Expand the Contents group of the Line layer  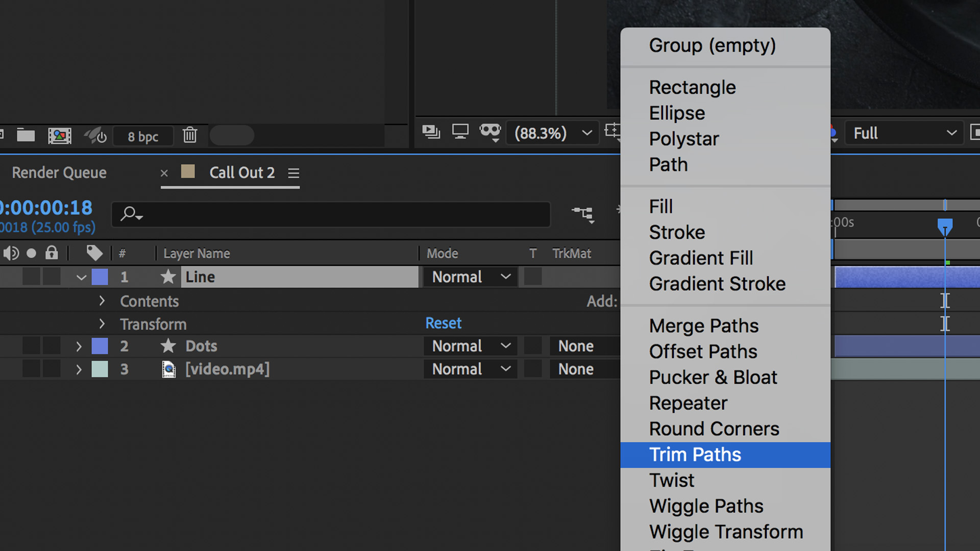[102, 301]
